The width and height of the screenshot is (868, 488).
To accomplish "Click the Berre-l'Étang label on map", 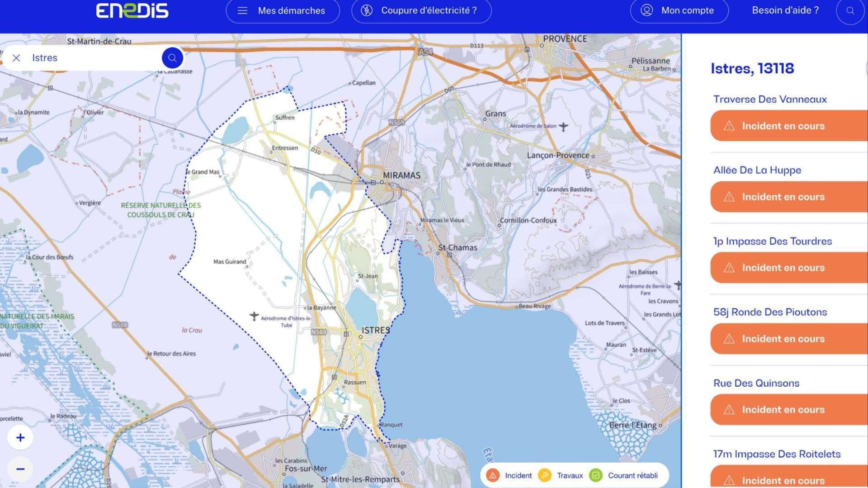I will pos(632,425).
